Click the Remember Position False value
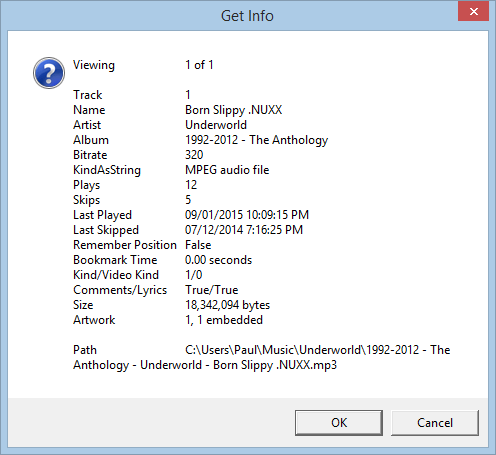The width and height of the screenshot is (496, 455). click(198, 245)
